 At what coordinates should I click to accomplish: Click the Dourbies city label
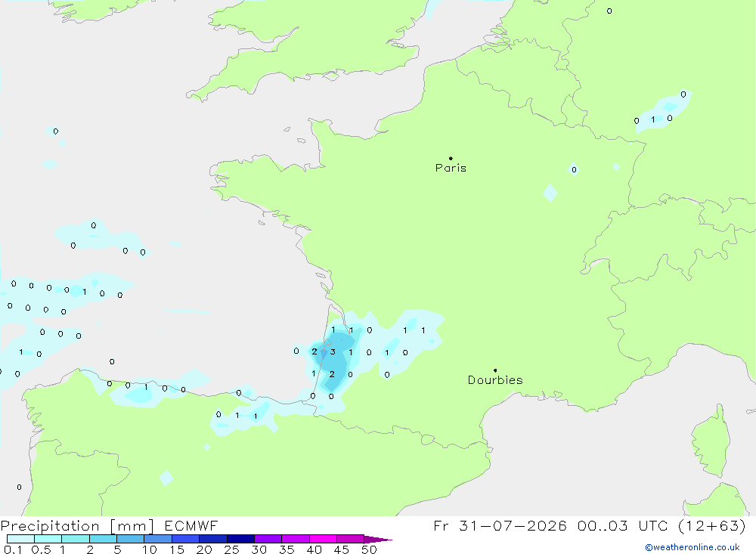(x=495, y=380)
